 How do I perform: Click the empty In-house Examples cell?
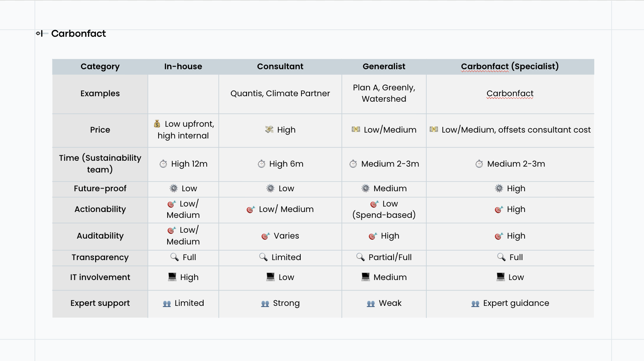click(x=183, y=94)
